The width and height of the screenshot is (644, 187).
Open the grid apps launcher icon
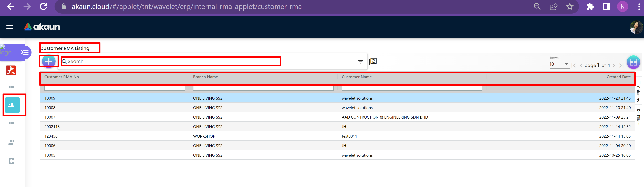(x=633, y=62)
